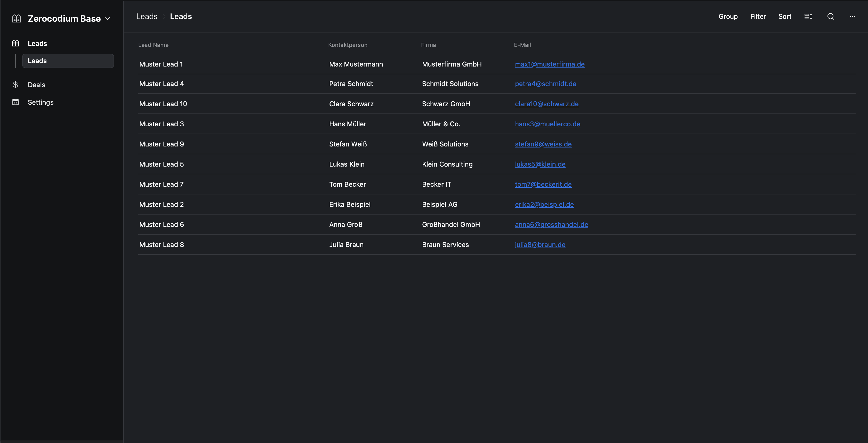Go to the Deals page
This screenshot has height=443, width=868.
[x=36, y=85]
